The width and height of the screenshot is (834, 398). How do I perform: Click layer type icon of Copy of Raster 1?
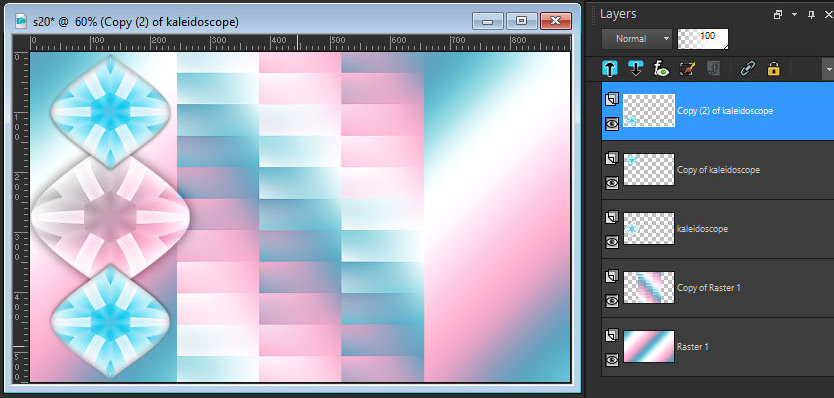pyautogui.click(x=612, y=276)
